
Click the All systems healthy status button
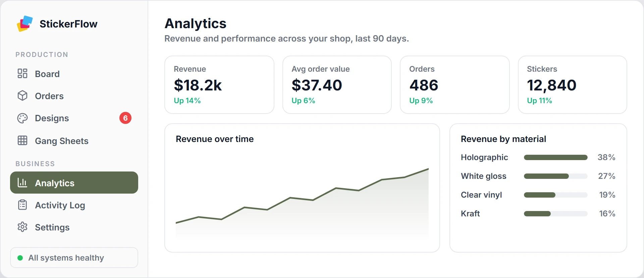point(74,258)
